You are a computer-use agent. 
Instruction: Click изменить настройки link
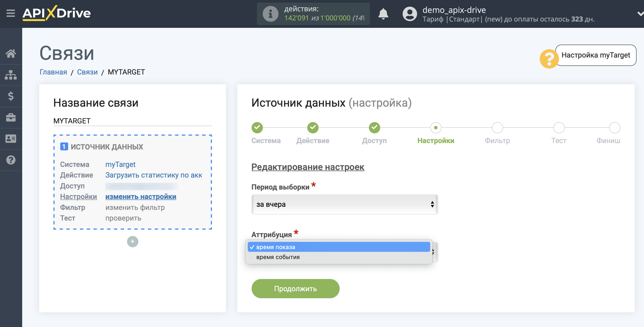(141, 197)
